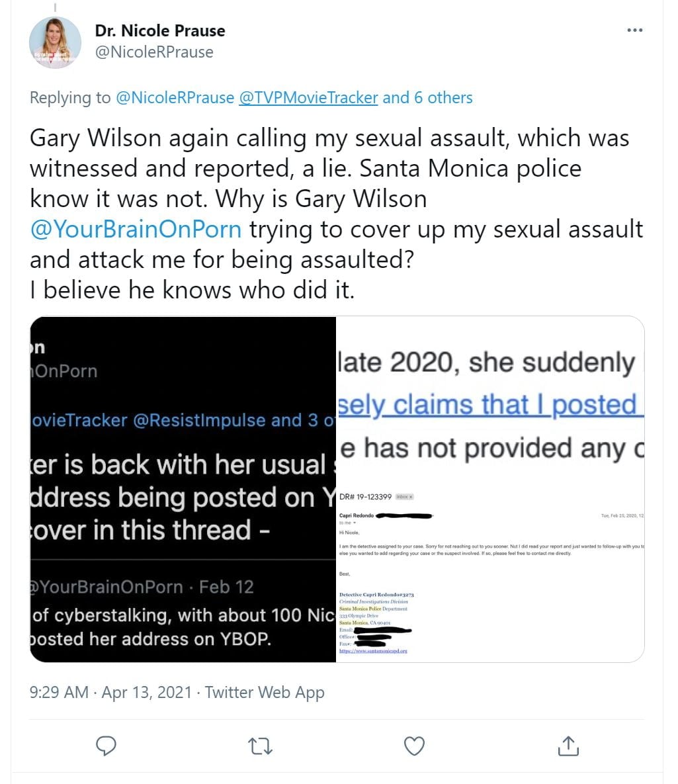The width and height of the screenshot is (678, 784).
Task: Click the Twitter Web App source link
Action: point(265,693)
